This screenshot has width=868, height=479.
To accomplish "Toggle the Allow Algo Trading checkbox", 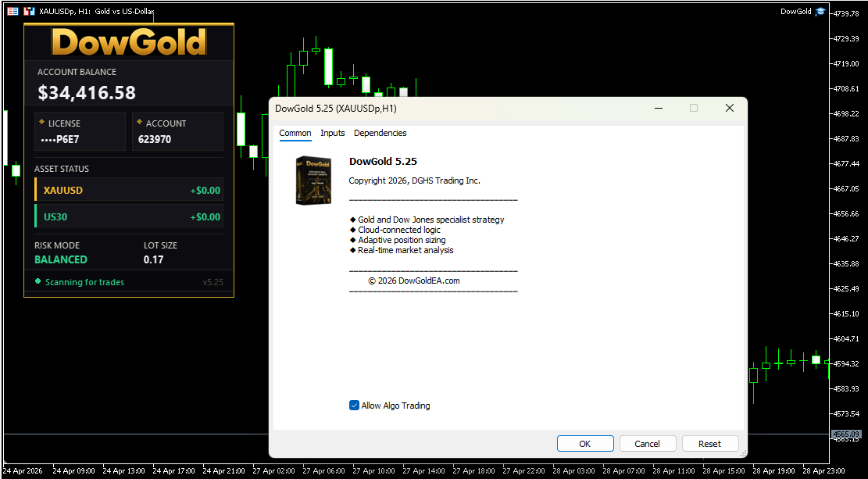I will (x=354, y=406).
